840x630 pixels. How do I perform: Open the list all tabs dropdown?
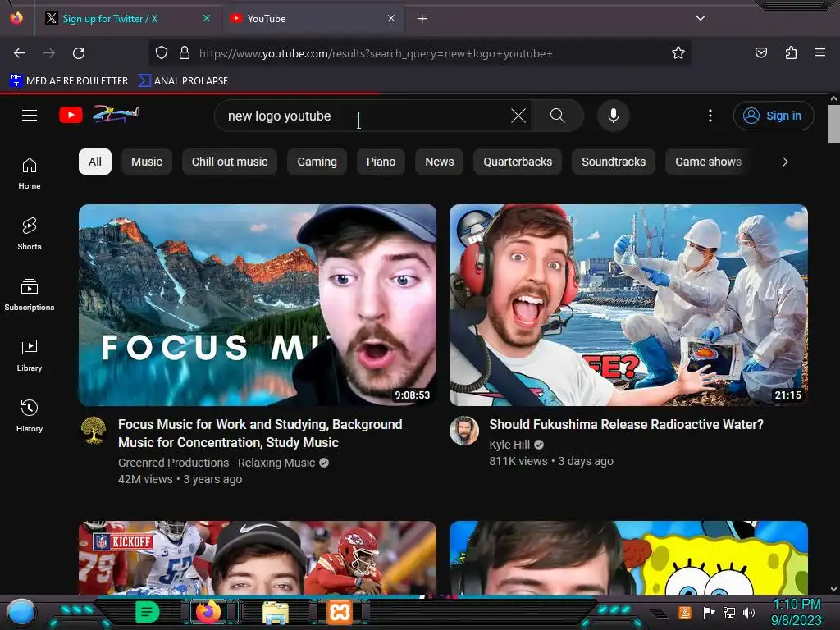click(x=701, y=18)
